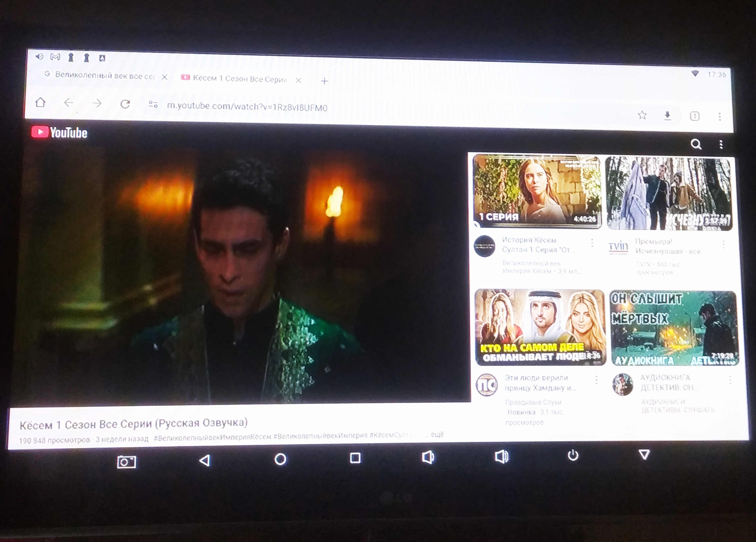Open the TVIN channel avatar

[x=618, y=247]
